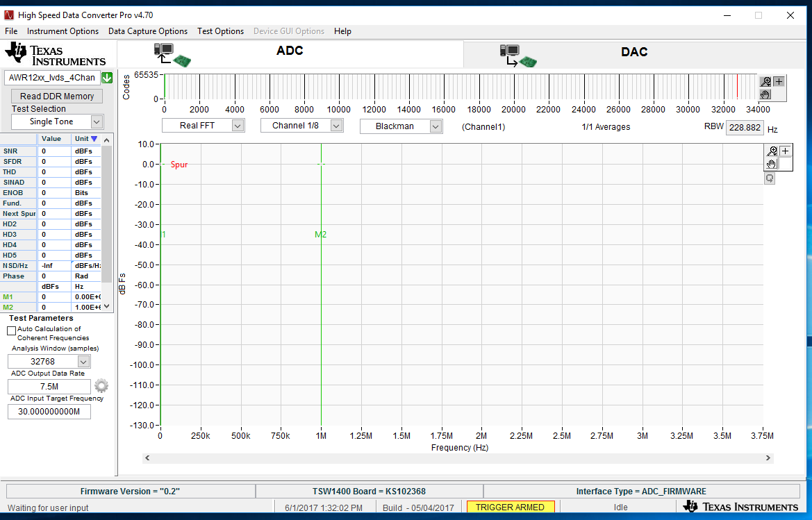Select the NSD/Hz row in the results table
Screen dimensions: 812x520
click(x=51, y=265)
